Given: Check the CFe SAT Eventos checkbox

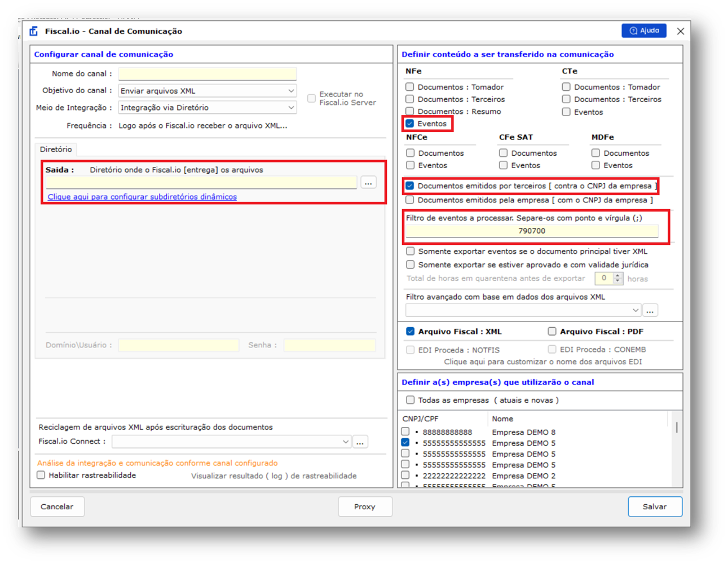Looking at the screenshot, I should coord(503,165).
